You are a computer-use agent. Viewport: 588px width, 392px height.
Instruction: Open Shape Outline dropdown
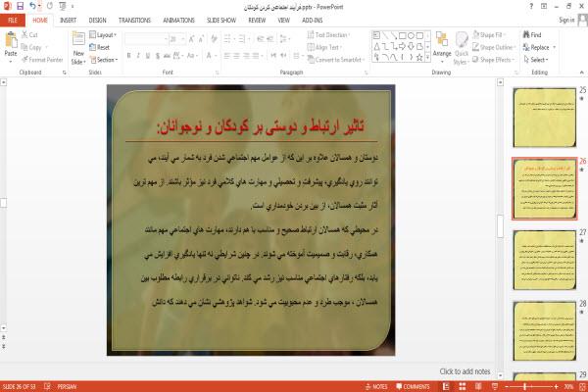click(494, 47)
